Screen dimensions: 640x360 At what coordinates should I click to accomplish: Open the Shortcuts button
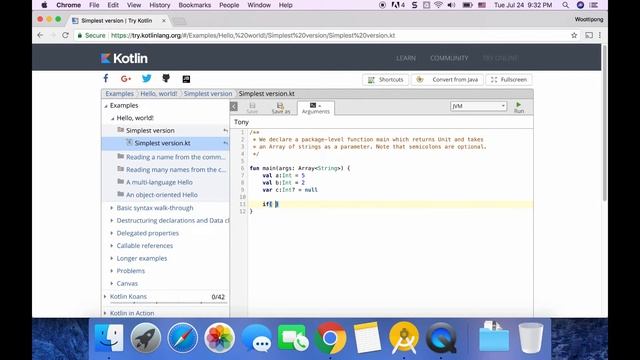tap(385, 80)
